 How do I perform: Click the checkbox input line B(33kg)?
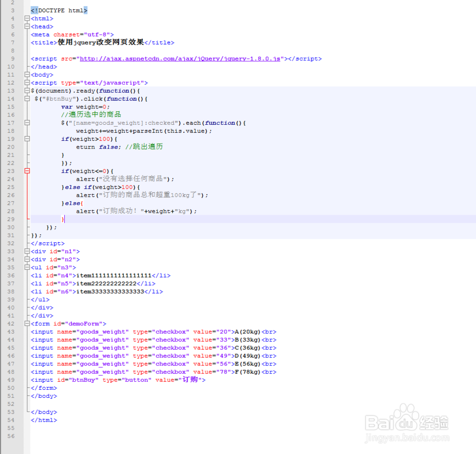click(x=154, y=340)
